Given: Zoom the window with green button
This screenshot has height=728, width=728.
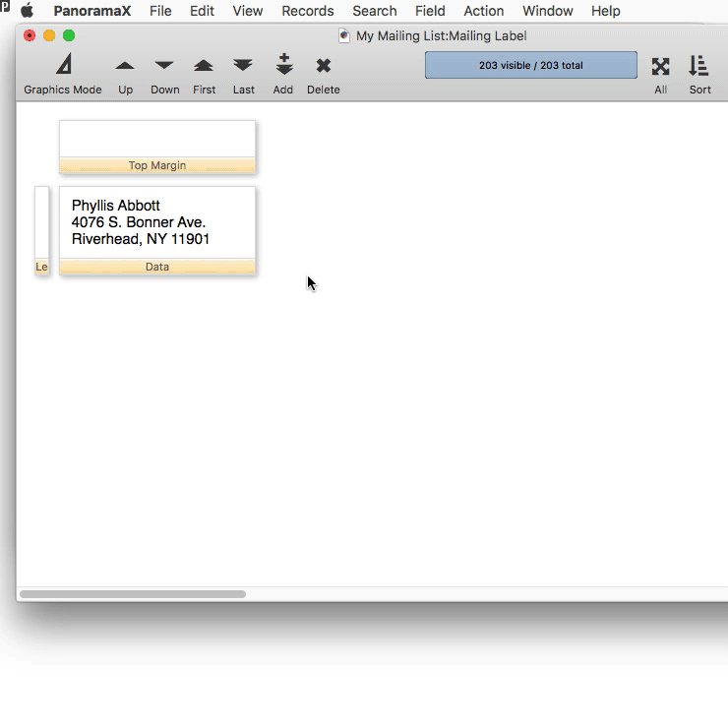Looking at the screenshot, I should (x=69, y=35).
